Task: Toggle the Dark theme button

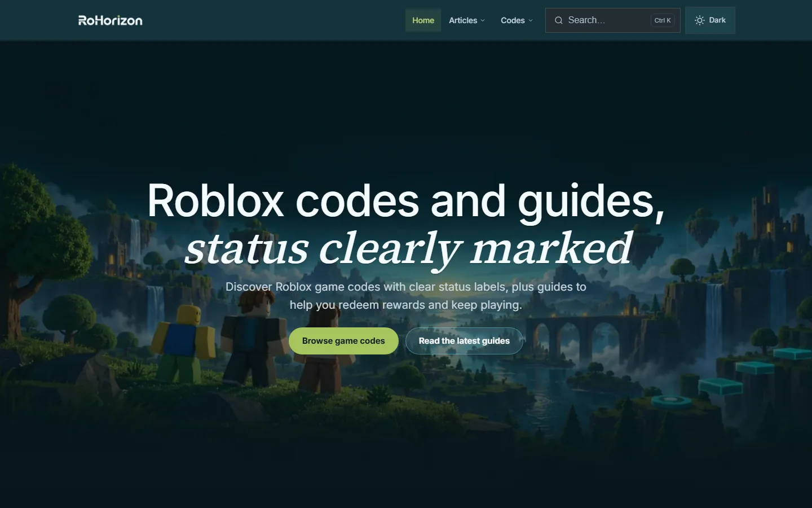Action: tap(710, 20)
